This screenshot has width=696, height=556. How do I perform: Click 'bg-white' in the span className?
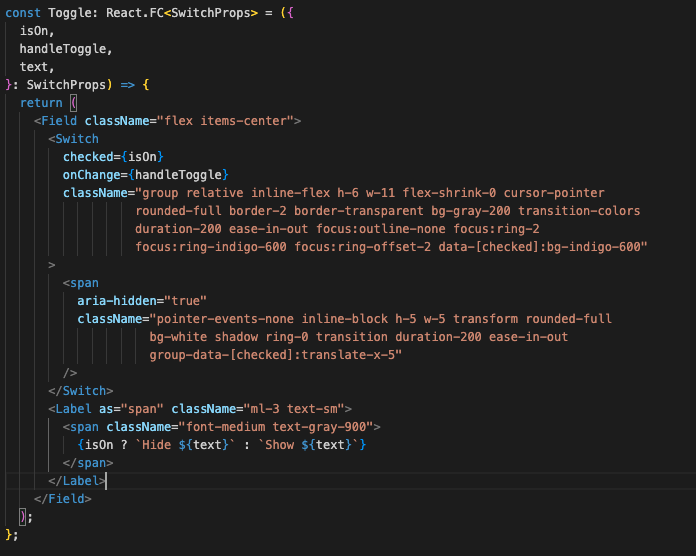click(x=178, y=337)
